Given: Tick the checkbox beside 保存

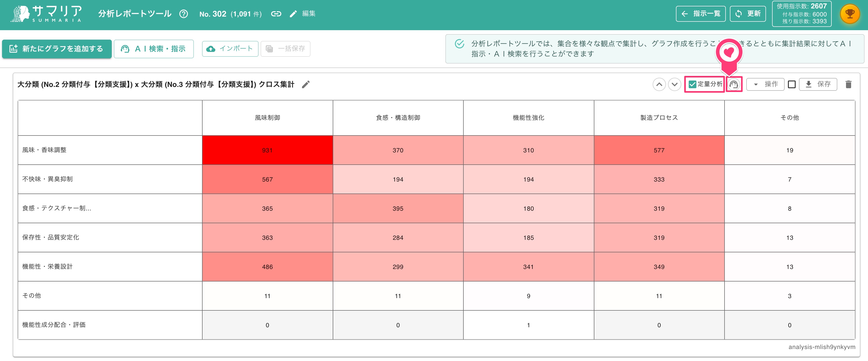Looking at the screenshot, I should click(x=792, y=84).
